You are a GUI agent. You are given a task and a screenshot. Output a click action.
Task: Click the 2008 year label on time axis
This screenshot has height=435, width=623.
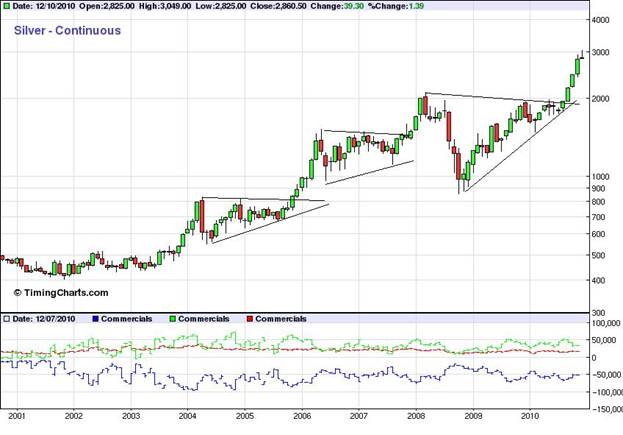[416, 416]
